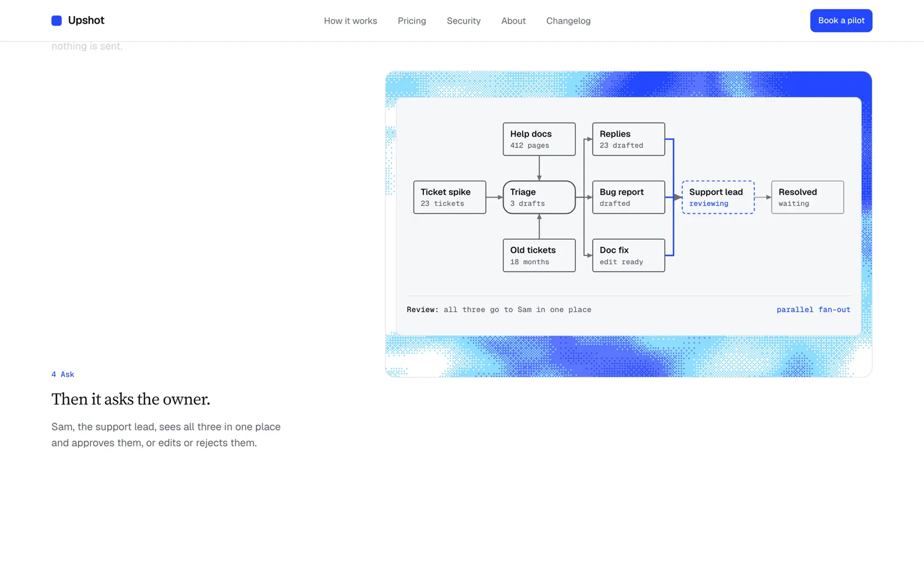Click the faded 'nothing is sent.' text
The width and height of the screenshot is (924, 578).
[87, 46]
